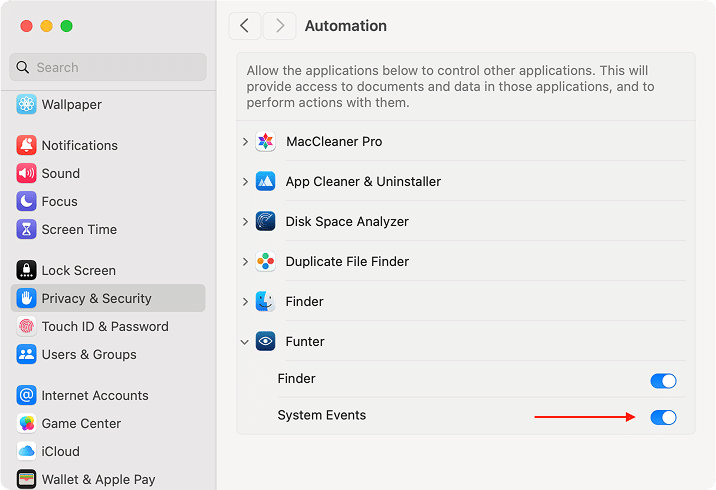This screenshot has height=490, width=716.
Task: Click the Focus moon icon
Action: tap(26, 201)
